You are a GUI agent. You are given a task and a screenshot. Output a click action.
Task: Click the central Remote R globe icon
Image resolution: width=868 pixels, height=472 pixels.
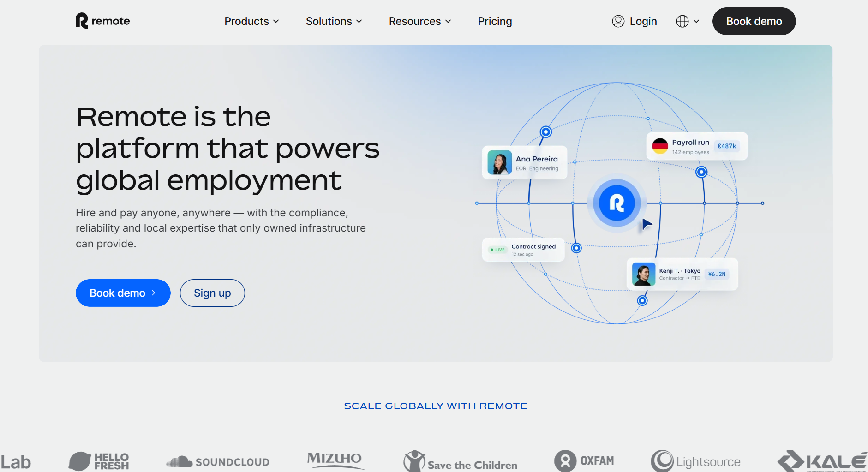[x=617, y=203]
